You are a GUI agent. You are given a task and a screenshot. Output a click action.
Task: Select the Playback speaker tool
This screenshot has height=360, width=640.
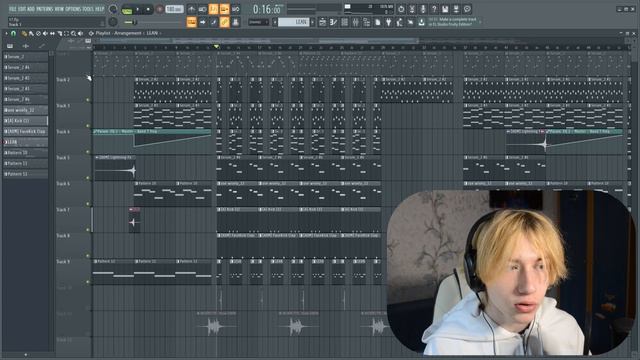click(80, 33)
